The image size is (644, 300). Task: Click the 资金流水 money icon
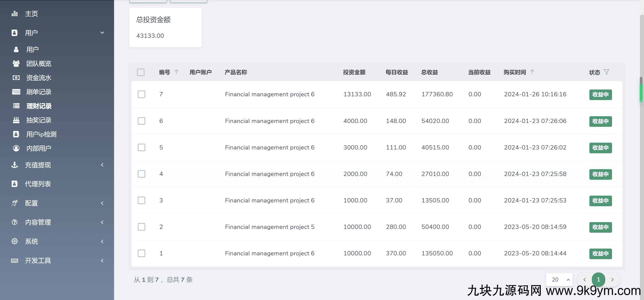[x=16, y=78]
